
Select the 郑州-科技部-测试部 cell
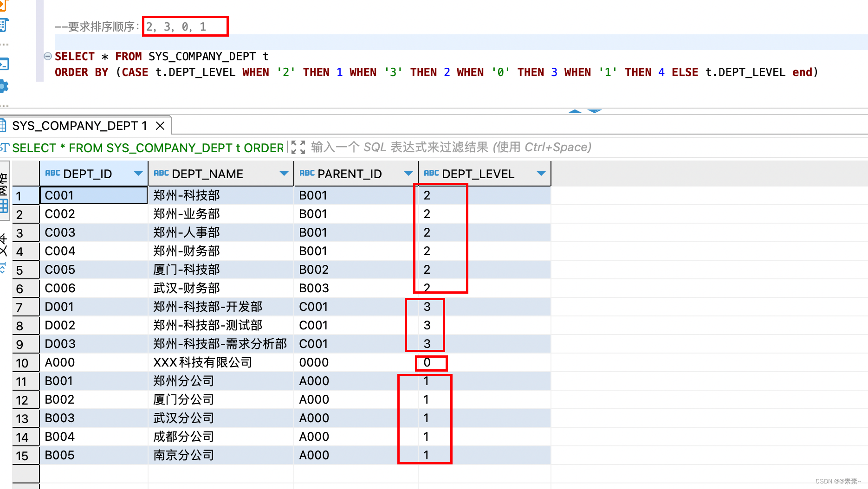coord(221,325)
